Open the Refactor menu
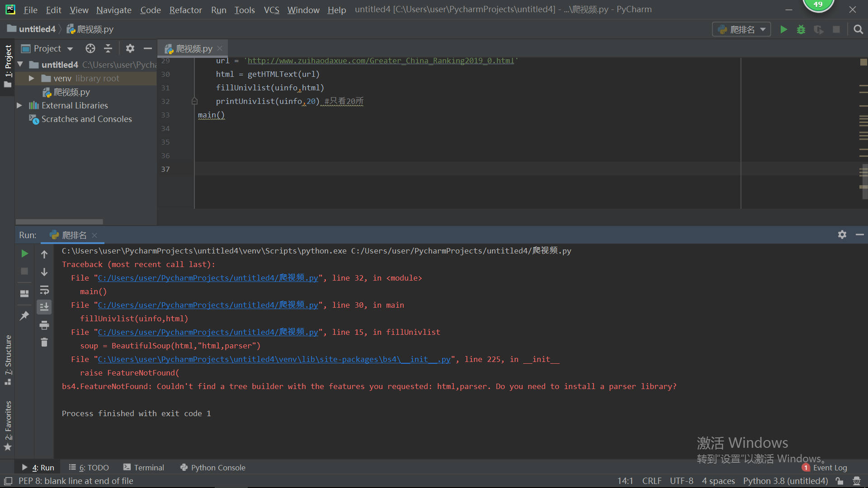The width and height of the screenshot is (868, 488). [x=185, y=9]
